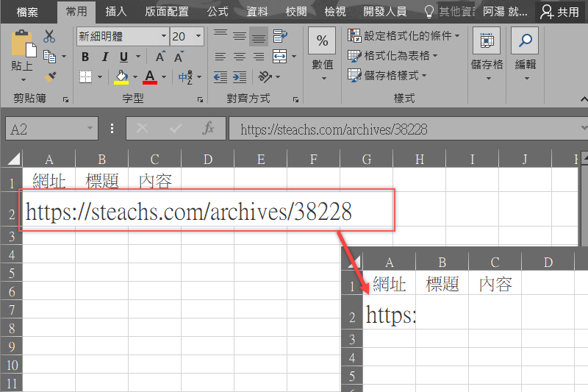Select row header 7
Viewport: 588px width, 392px height.
coord(12,310)
